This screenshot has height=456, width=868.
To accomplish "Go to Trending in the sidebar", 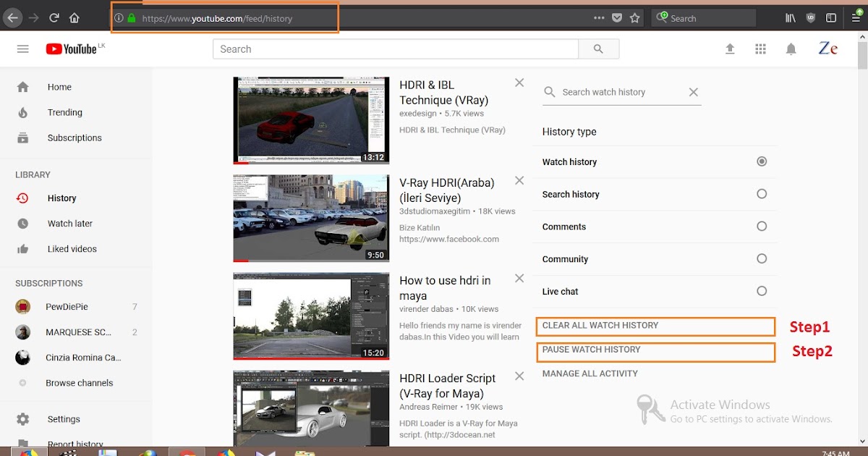I will pos(64,112).
